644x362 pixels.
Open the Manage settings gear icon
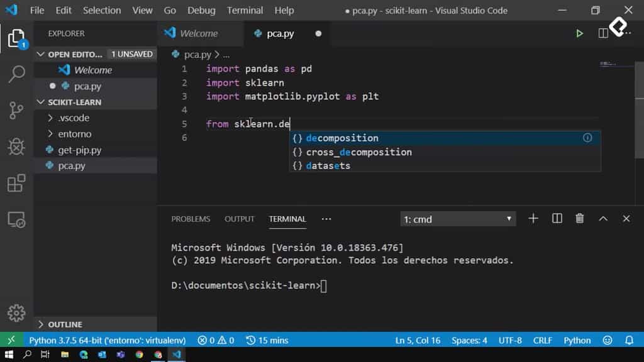pyautogui.click(x=16, y=313)
